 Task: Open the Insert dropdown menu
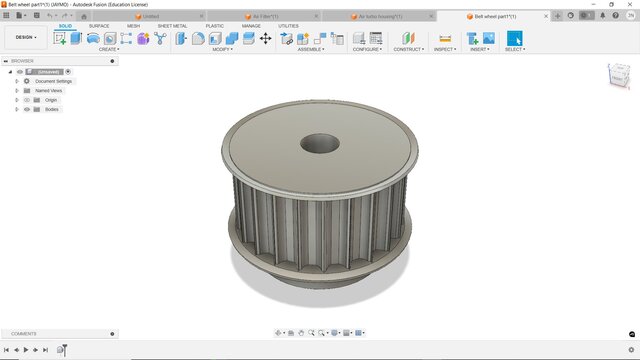pos(480,49)
